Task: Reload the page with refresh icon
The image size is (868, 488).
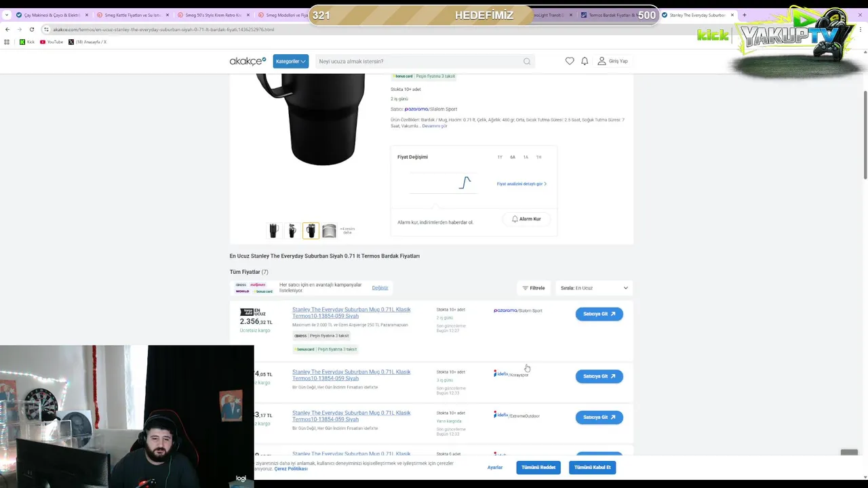Action: pyautogui.click(x=31, y=29)
